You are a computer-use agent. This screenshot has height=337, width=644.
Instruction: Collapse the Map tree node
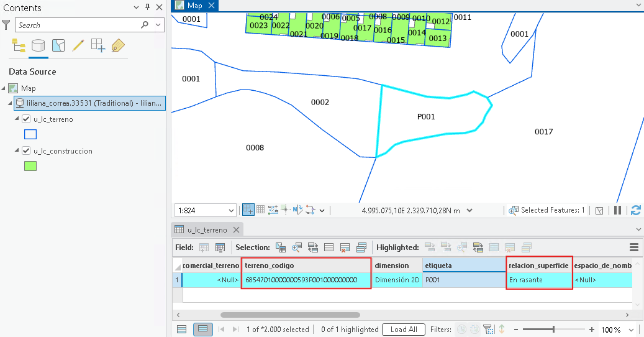pyautogui.click(x=4, y=88)
